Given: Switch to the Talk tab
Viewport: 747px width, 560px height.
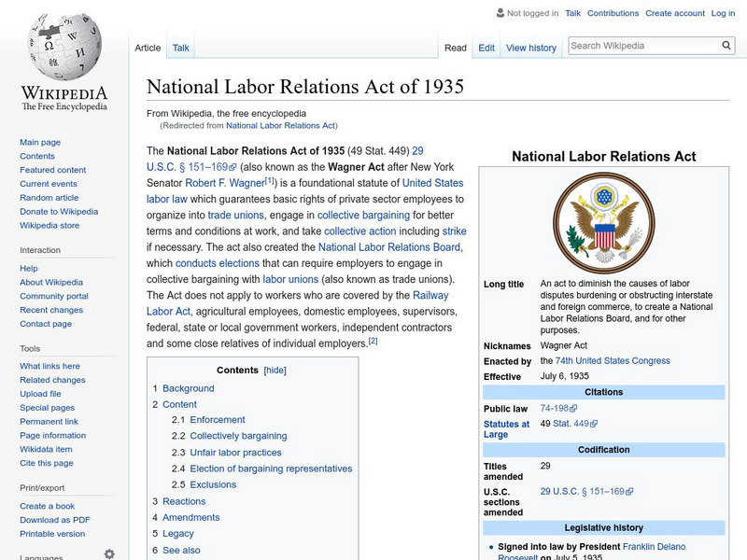Looking at the screenshot, I should coord(180,48).
